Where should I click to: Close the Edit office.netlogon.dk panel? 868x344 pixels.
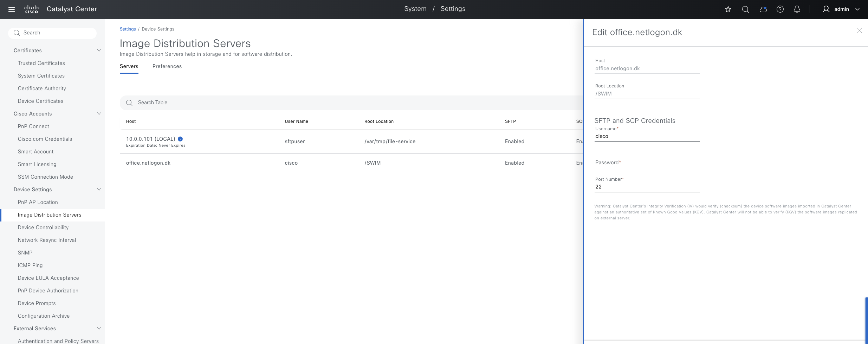[x=860, y=31]
